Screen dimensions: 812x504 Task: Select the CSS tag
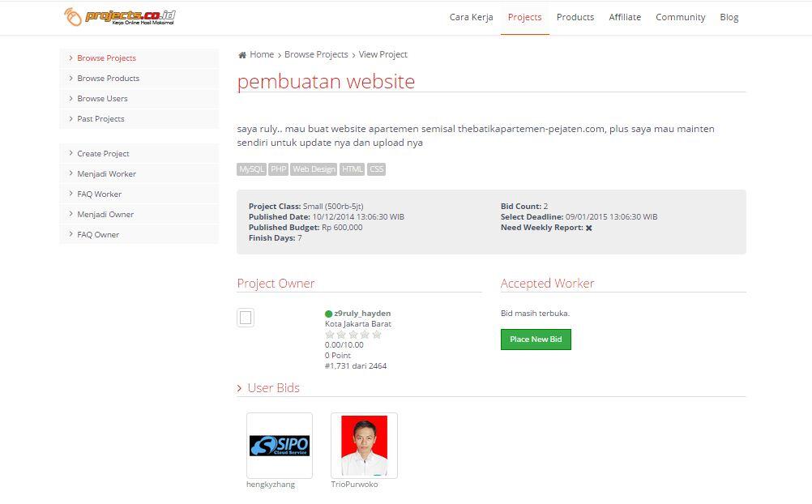tap(377, 169)
